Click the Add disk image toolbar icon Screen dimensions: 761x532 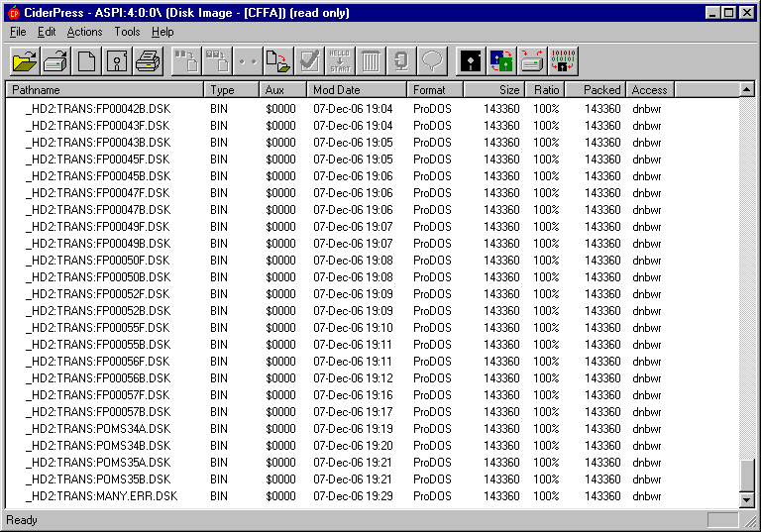click(217, 61)
